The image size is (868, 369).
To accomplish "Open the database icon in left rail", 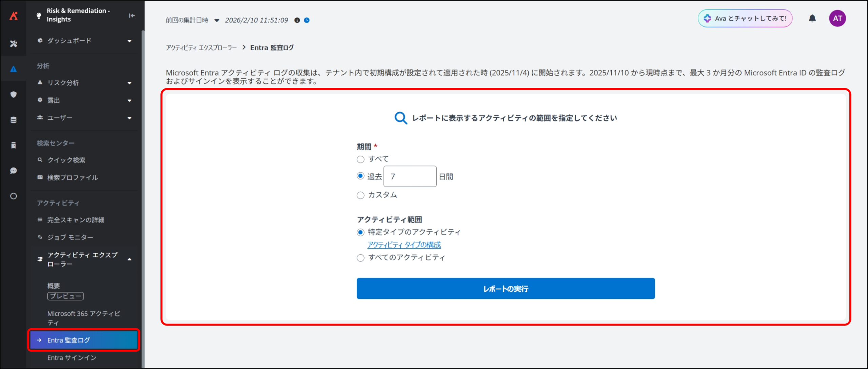I will coord(14,120).
